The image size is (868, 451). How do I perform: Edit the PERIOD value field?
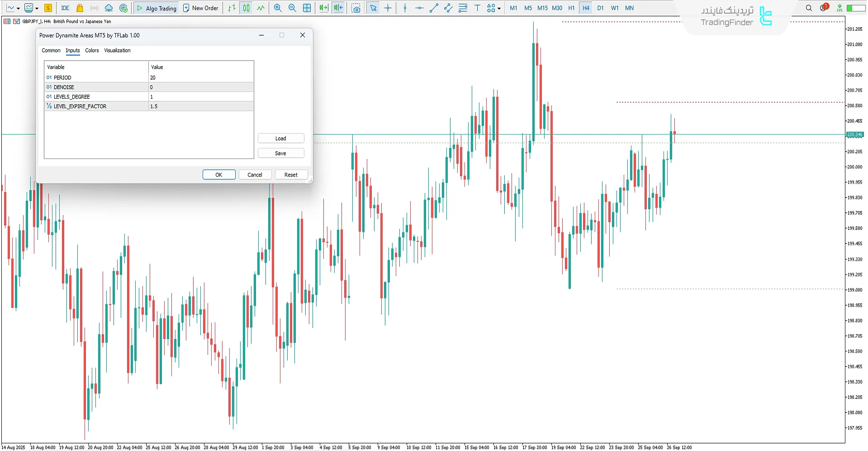click(x=201, y=78)
